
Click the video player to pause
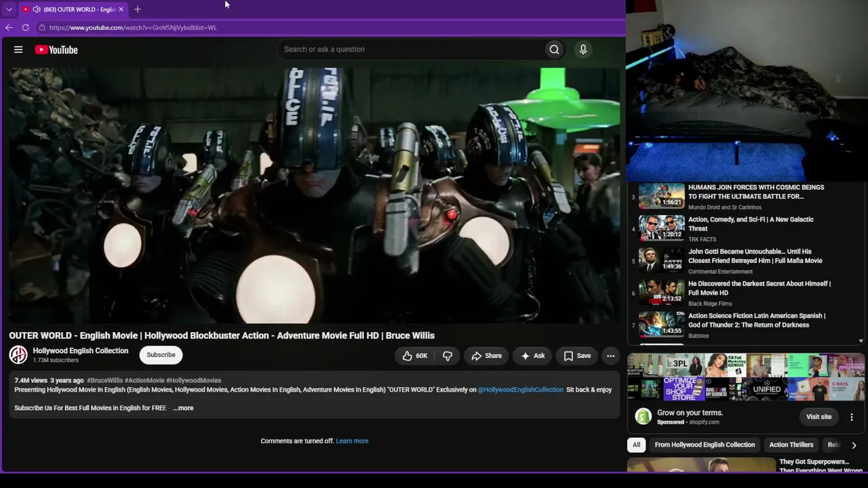315,195
